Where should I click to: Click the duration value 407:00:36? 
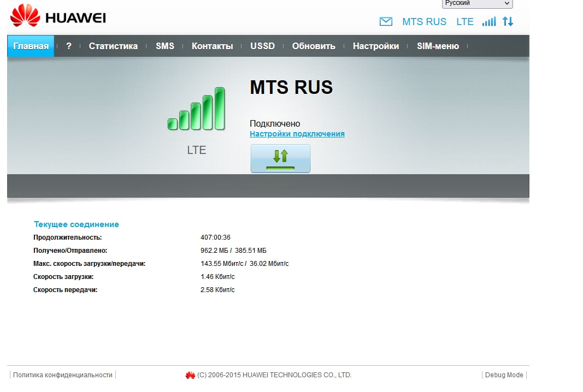coord(215,237)
